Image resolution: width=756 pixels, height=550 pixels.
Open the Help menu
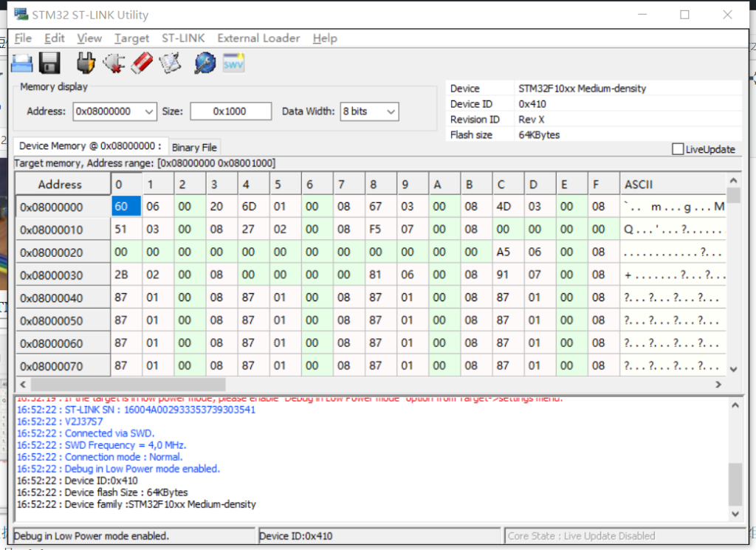(x=325, y=38)
